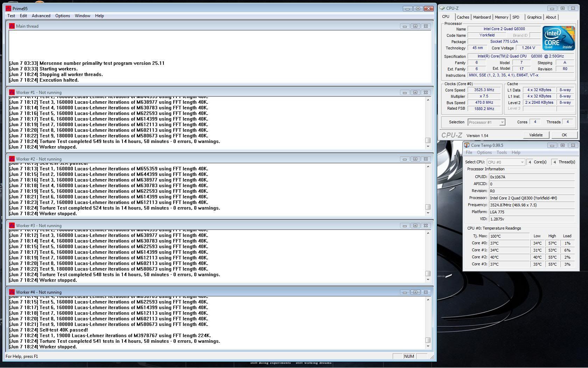Click the NUM indicator in Prime95 status bar
Screen dimensions: 588x368
(409, 356)
